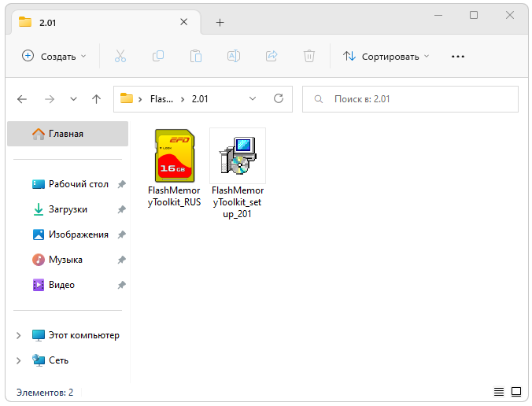Screen dimensions: 532x406
Task: Click the Delete trash can icon
Action: (x=309, y=56)
